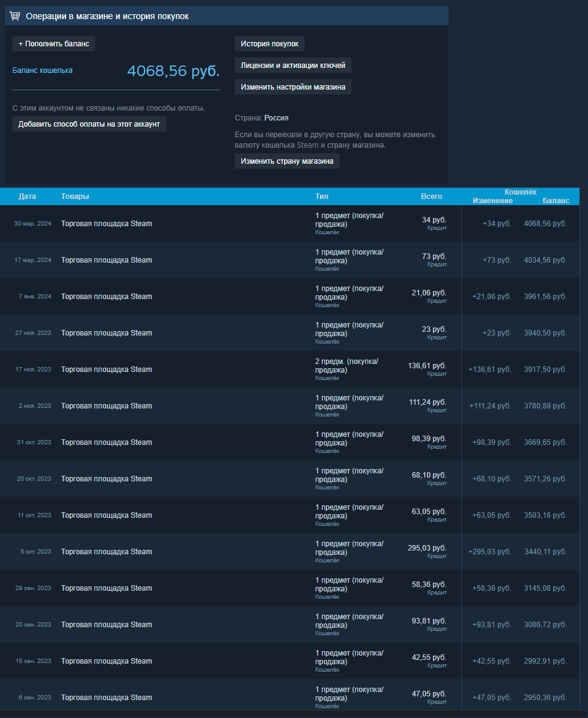Click 'Изменить настройки магазина' button
Screen dimensions: 588x718
293,87
